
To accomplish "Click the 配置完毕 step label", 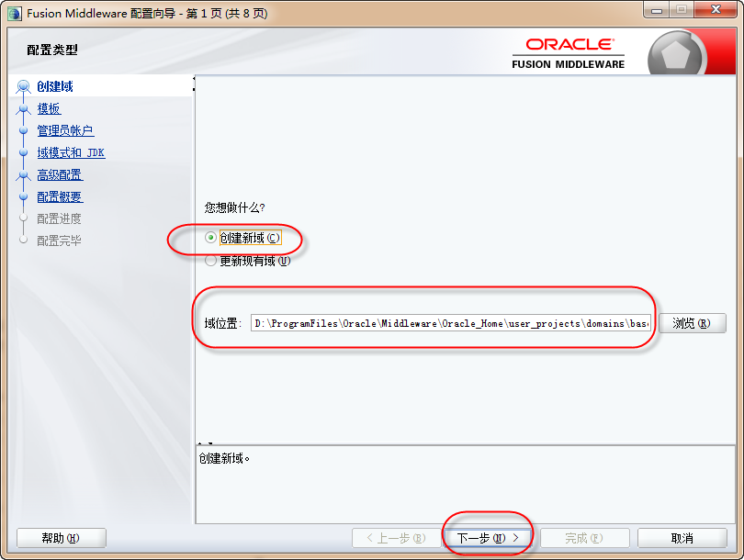I will click(60, 241).
